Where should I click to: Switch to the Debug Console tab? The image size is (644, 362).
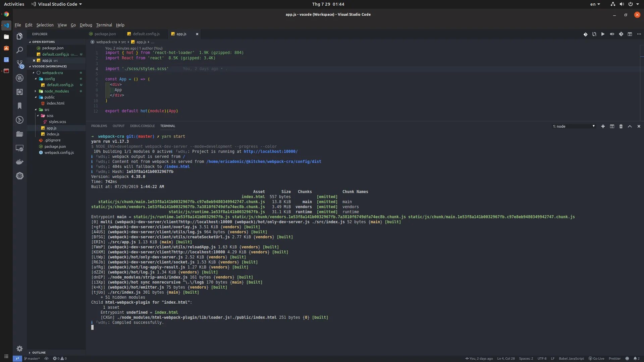coord(142,126)
